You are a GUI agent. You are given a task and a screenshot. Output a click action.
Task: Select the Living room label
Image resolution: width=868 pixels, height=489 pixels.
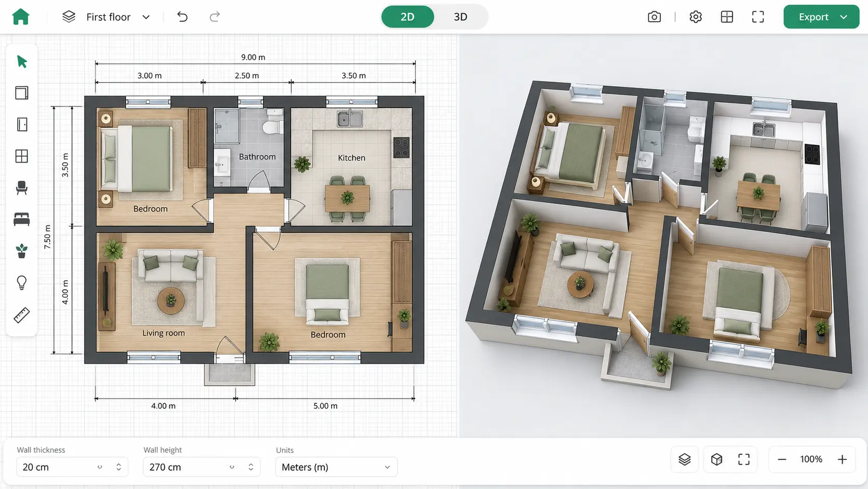(164, 333)
